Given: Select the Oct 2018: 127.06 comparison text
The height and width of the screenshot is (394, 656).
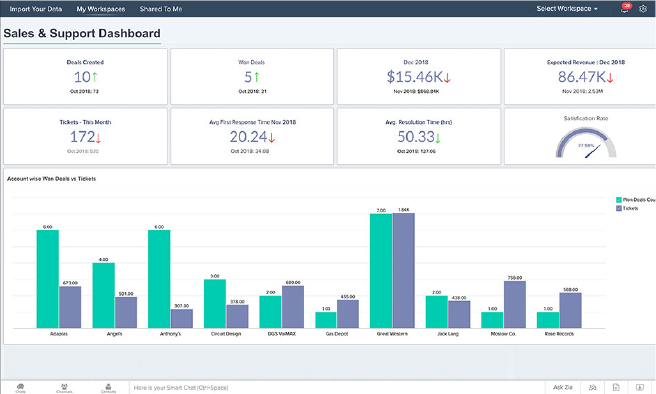Looking at the screenshot, I should click(416, 151).
